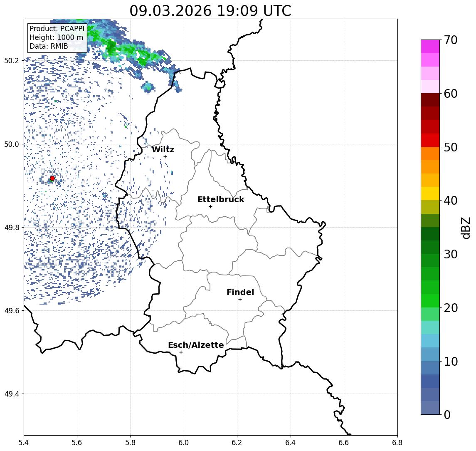This screenshot has height=451, width=476.
Task: Click the 30 tick label on colorbar
Action: coord(451,254)
